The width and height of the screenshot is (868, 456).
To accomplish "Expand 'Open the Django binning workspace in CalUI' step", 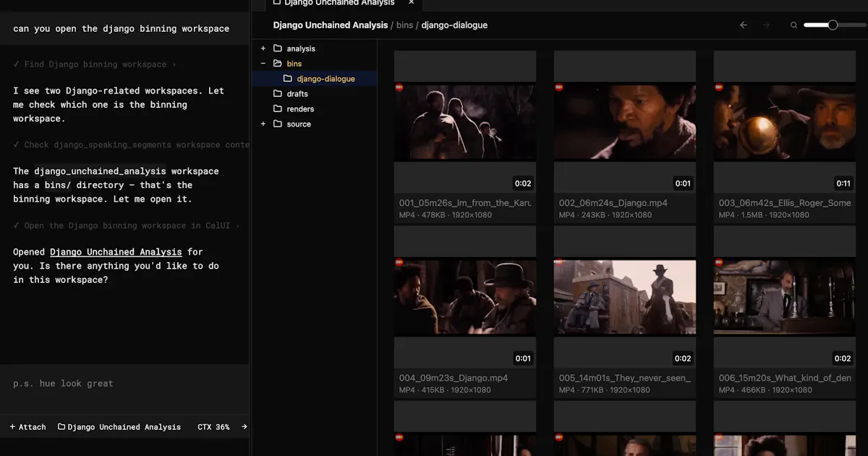I will click(127, 226).
